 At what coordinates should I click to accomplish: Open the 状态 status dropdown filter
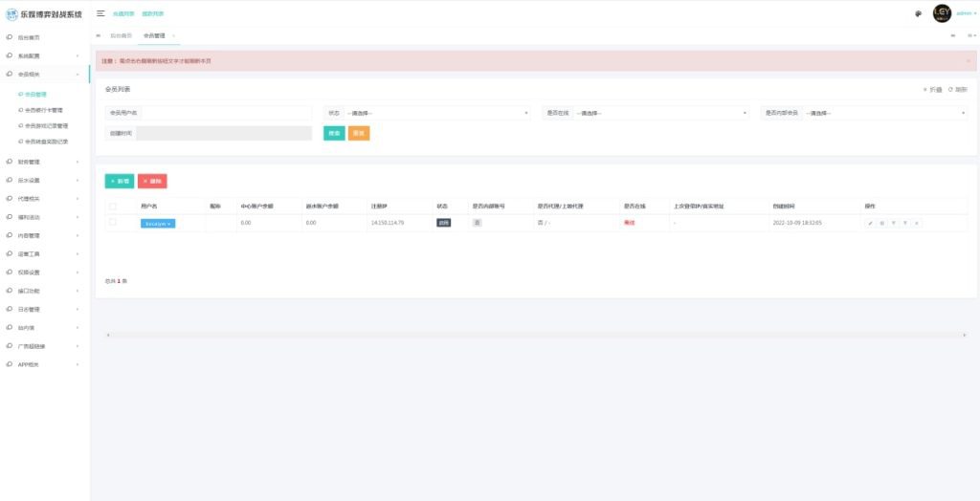tap(436, 113)
